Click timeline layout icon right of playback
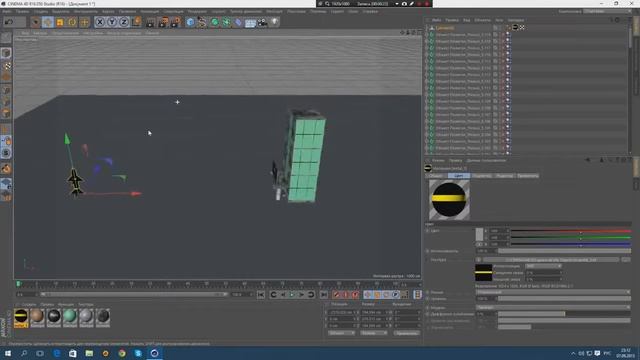The width and height of the screenshot is (640, 360). (x=417, y=294)
